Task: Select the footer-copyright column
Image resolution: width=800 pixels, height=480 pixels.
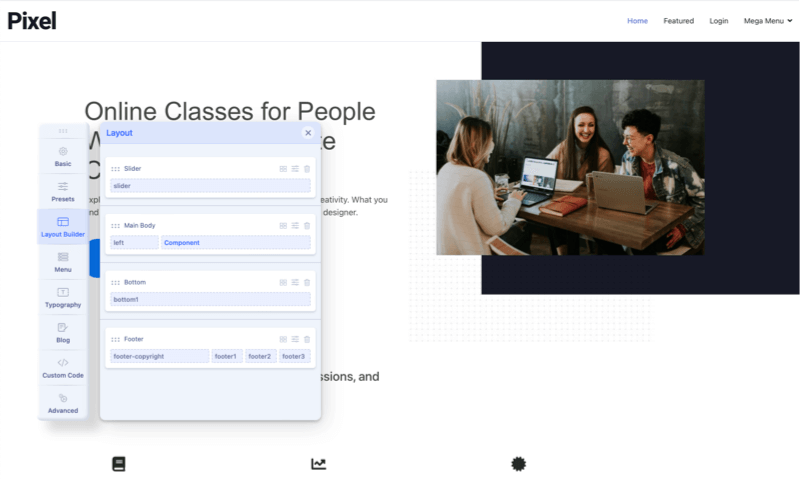Action: (160, 356)
